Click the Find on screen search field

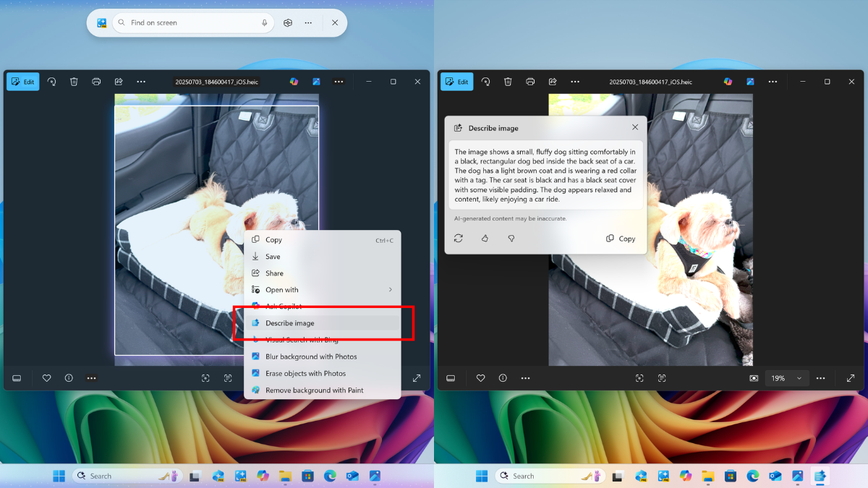pos(194,23)
